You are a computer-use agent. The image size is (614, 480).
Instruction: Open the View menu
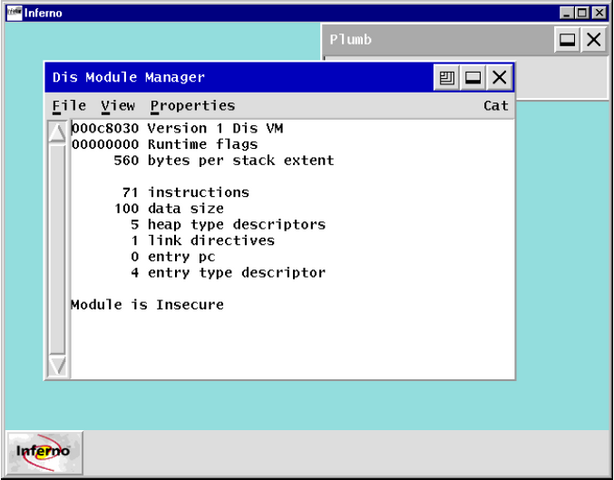(x=118, y=106)
